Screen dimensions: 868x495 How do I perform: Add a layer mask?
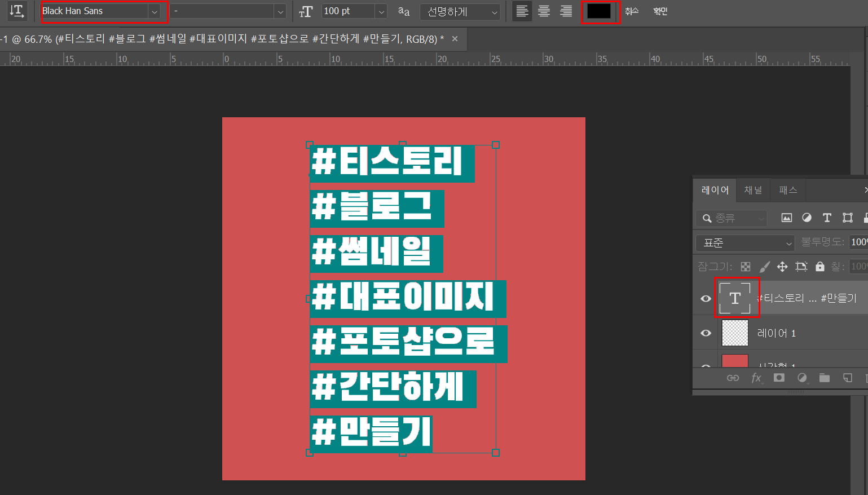779,378
